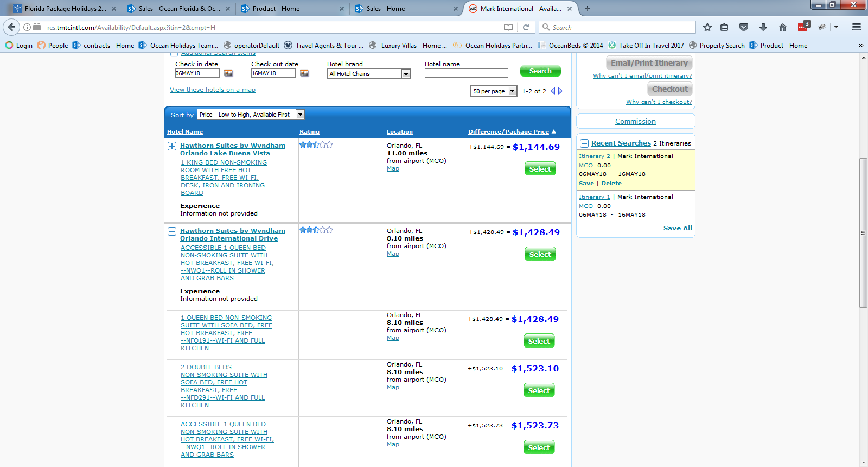This screenshot has height=467, width=868.
Task: Reload the current page
Action: pos(526,27)
